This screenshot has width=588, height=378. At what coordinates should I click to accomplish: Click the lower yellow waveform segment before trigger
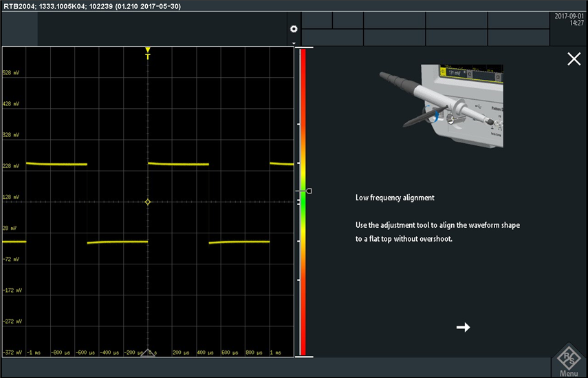click(x=117, y=242)
